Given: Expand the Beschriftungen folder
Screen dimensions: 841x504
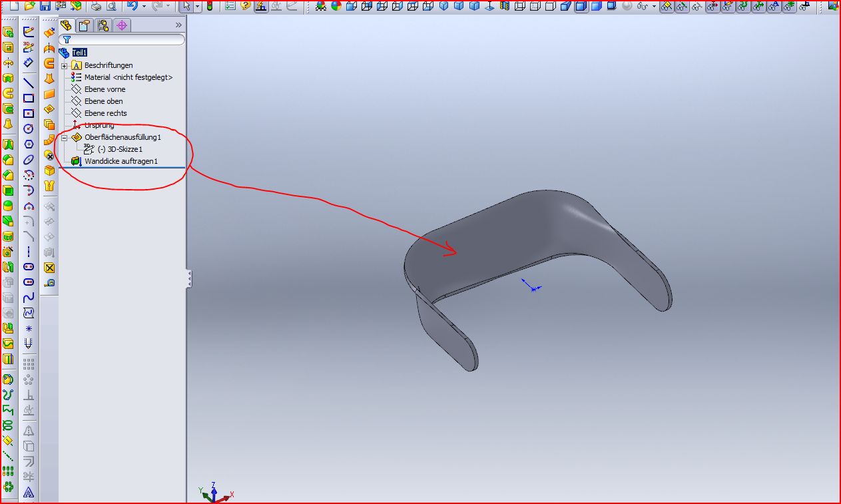Looking at the screenshot, I should (64, 65).
